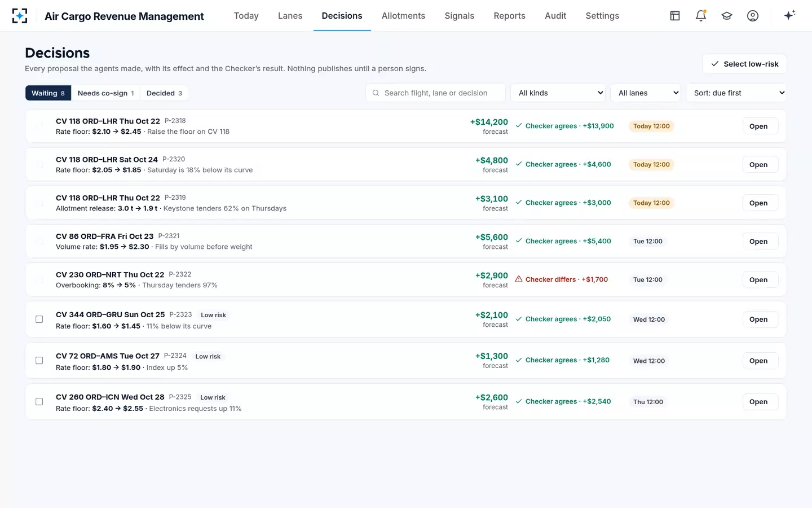Tick checkbox for CV 118 Sat Oct 24

[x=39, y=165]
